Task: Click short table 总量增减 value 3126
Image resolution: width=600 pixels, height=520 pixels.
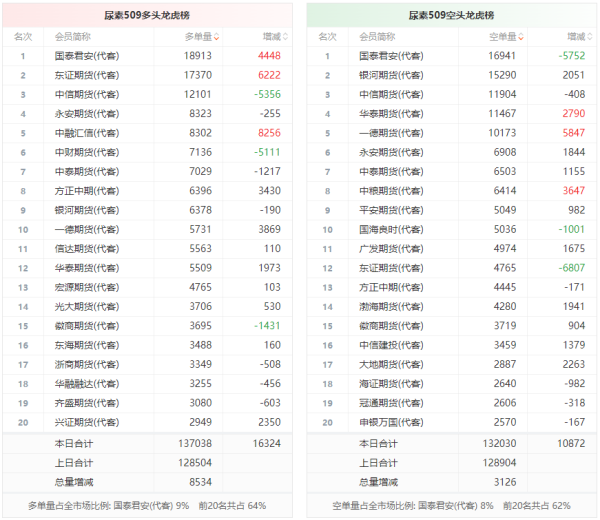Action: (x=505, y=482)
